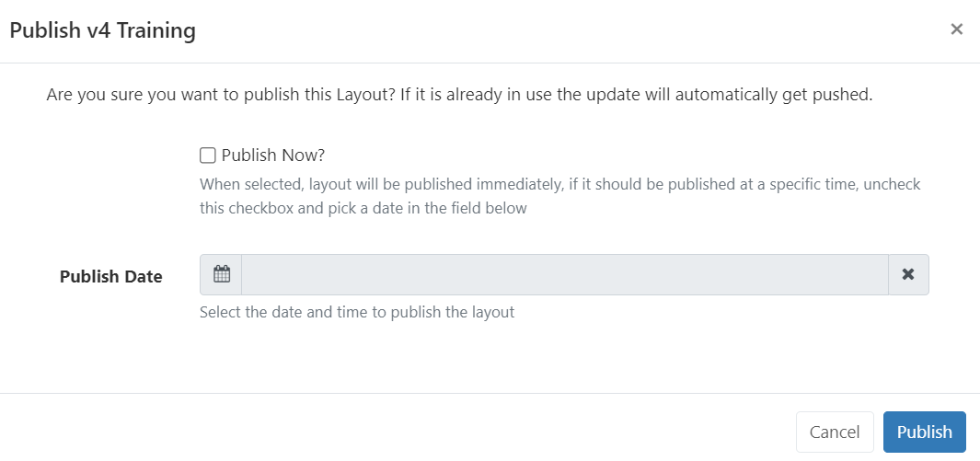
Task: Clear the Publish Date using the X icon
Action: (908, 274)
